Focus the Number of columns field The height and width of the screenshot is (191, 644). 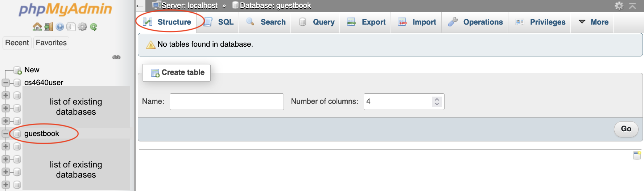(x=404, y=102)
